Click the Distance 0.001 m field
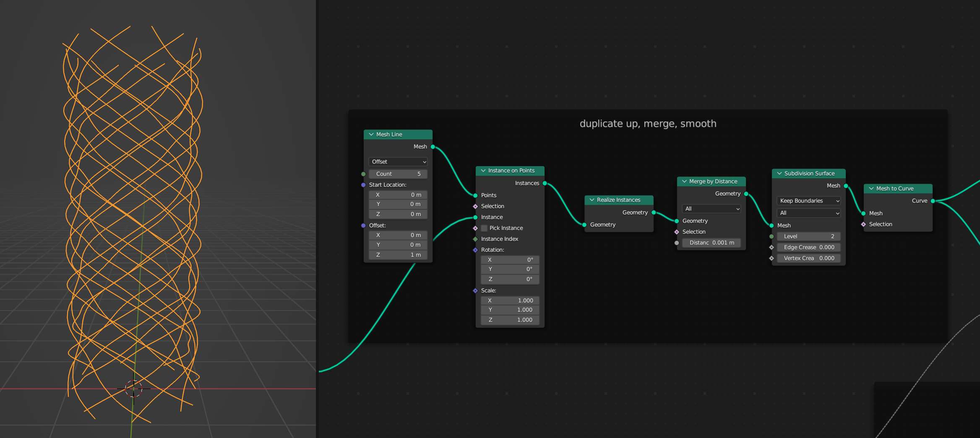 [712, 243]
